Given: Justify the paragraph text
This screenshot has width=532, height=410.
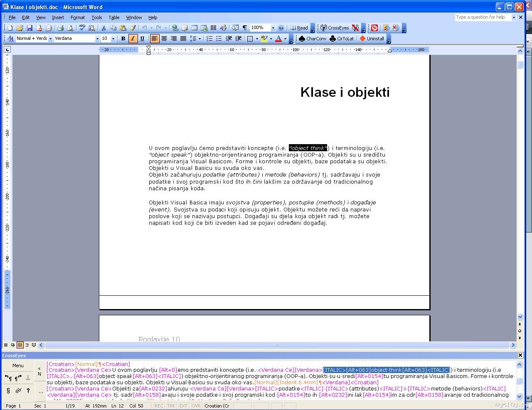Looking at the screenshot, I should coord(183,39).
